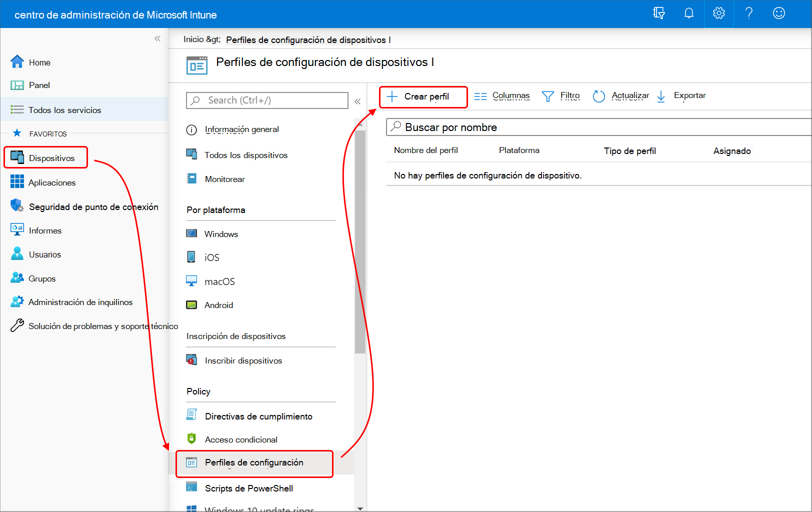
Task: Select the iOS platform icon
Action: [191, 257]
